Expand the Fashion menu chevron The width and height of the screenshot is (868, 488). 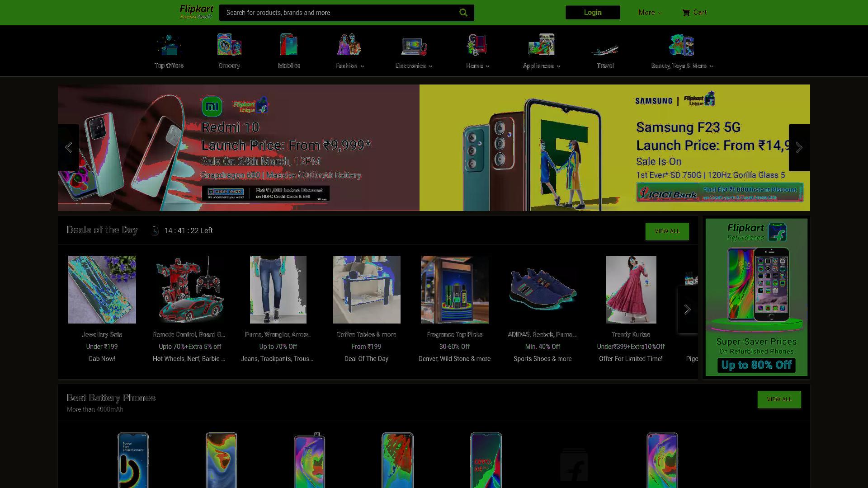(x=363, y=66)
